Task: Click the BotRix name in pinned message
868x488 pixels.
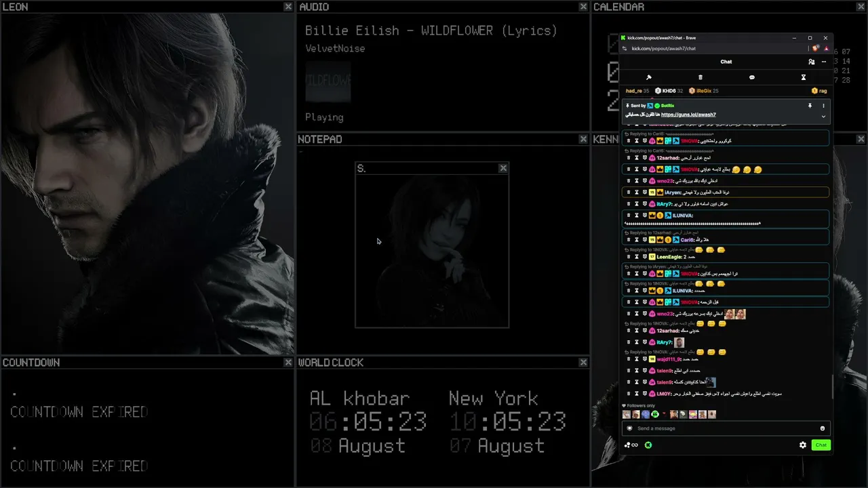Action: coord(667,106)
